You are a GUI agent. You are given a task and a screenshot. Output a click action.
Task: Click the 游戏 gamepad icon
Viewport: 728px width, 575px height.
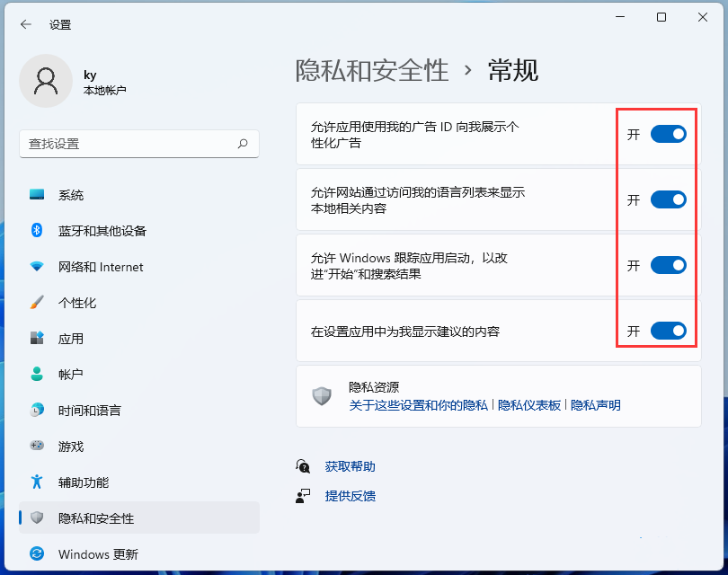tap(37, 446)
